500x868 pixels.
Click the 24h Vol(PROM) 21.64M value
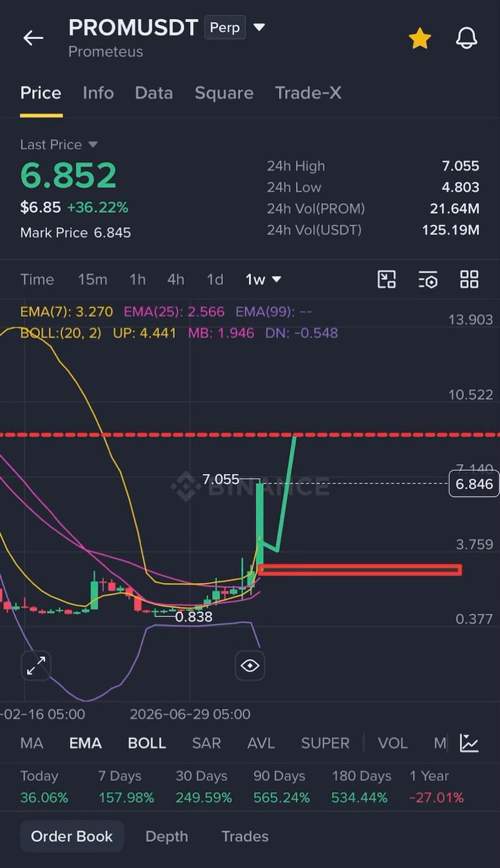coord(455,209)
